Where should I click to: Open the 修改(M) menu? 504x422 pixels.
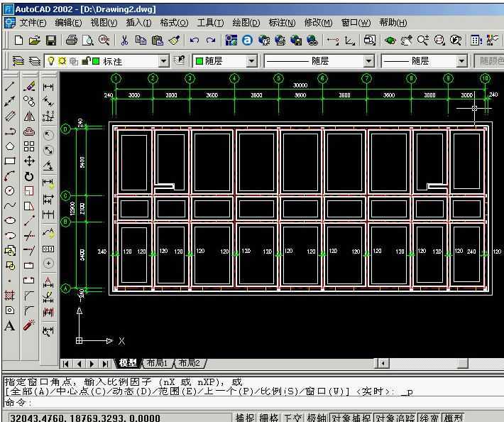tap(318, 23)
